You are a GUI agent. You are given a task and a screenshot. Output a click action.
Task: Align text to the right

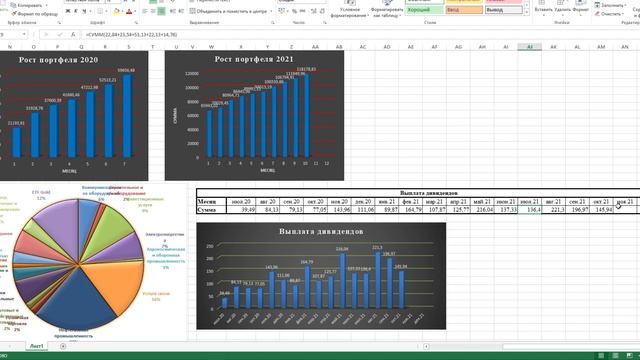(161, 11)
